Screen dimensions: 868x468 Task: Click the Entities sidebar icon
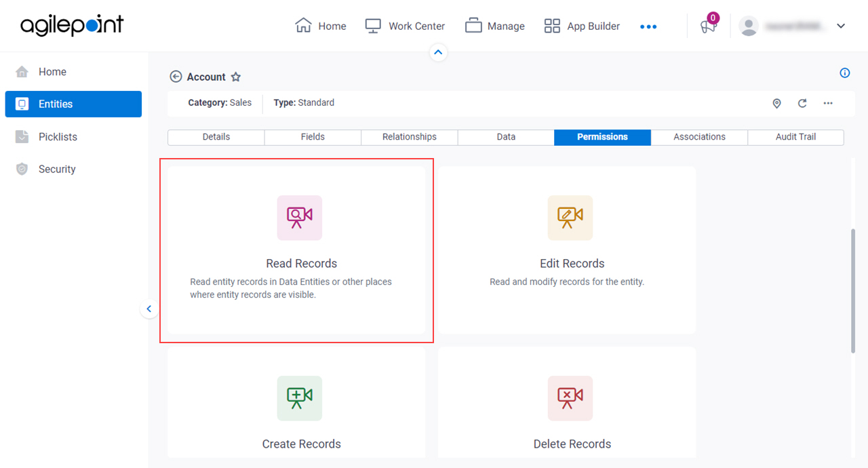point(22,104)
